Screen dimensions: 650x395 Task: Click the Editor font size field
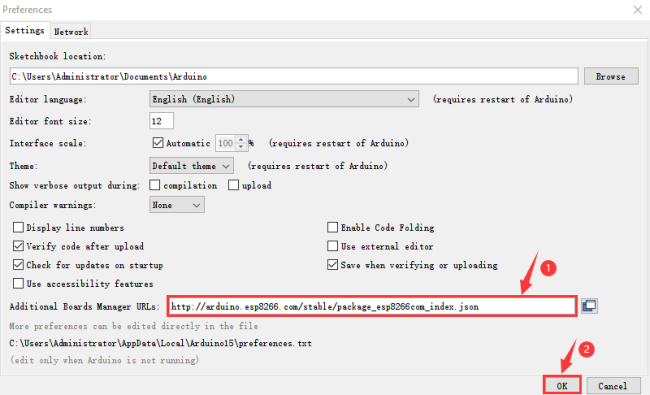tap(161, 121)
